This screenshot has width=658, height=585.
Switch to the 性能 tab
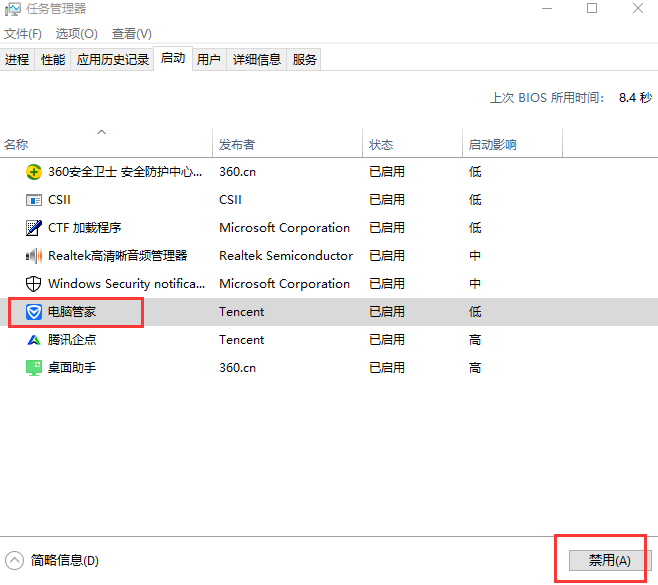pyautogui.click(x=53, y=60)
